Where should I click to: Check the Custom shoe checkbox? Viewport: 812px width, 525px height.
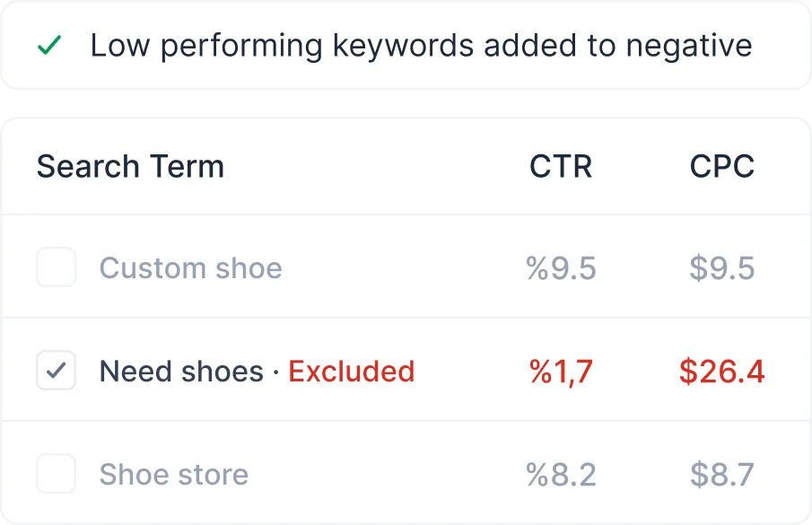click(x=56, y=268)
